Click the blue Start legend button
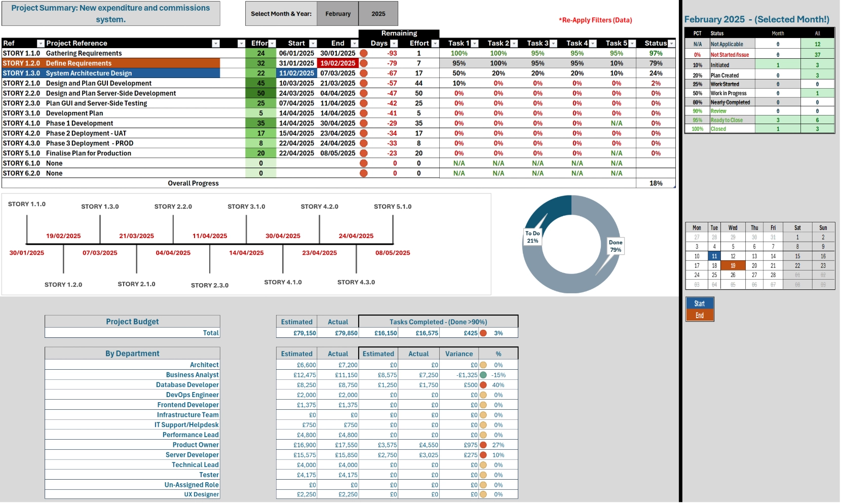Screen dimensions: 843x504 tap(700, 303)
